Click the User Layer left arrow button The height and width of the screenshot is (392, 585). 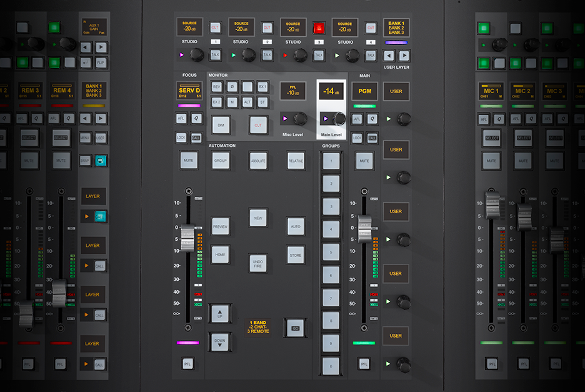pyautogui.click(x=389, y=55)
